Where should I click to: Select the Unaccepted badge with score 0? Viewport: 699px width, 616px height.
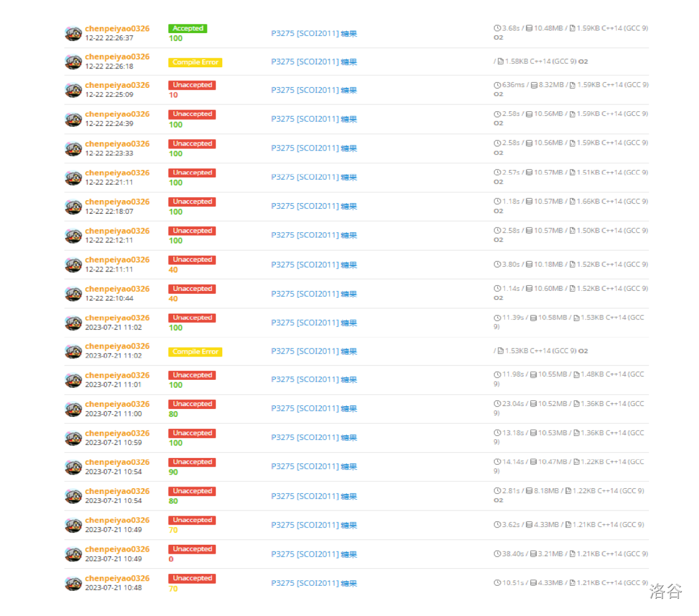pos(192,549)
